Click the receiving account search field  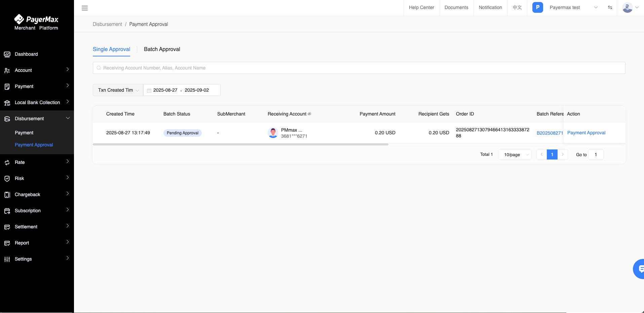[x=359, y=68]
